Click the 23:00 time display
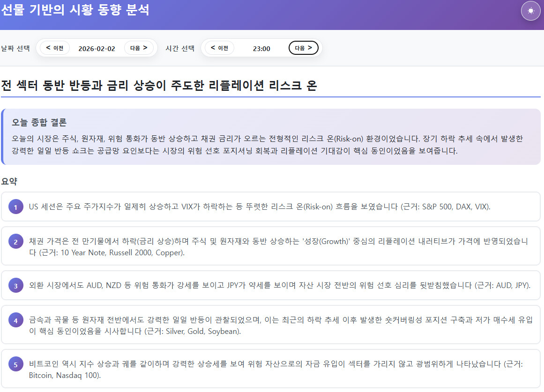The image size is (544, 392). pyautogui.click(x=261, y=48)
